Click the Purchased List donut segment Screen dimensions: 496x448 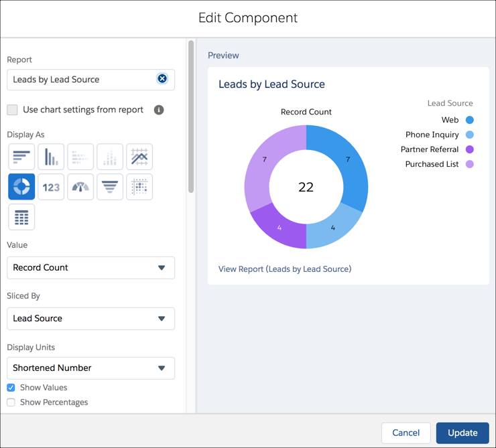click(x=265, y=159)
